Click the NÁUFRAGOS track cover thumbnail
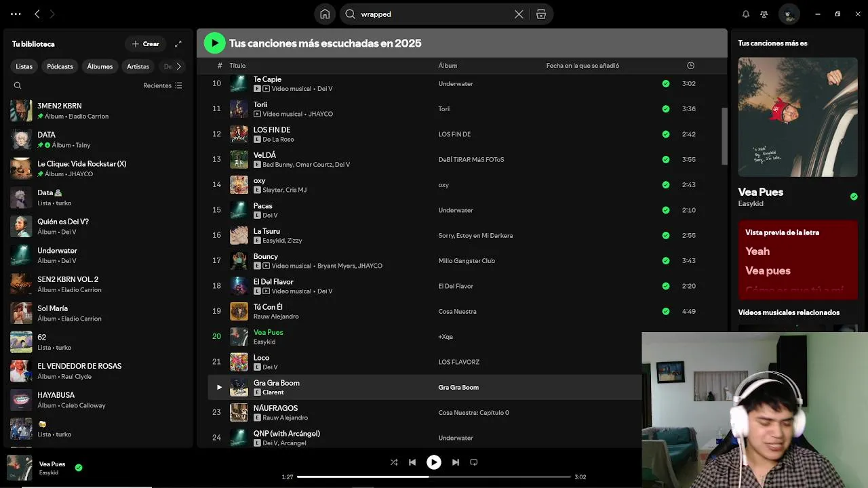Screen dimensions: 868x488 tap(239, 413)
